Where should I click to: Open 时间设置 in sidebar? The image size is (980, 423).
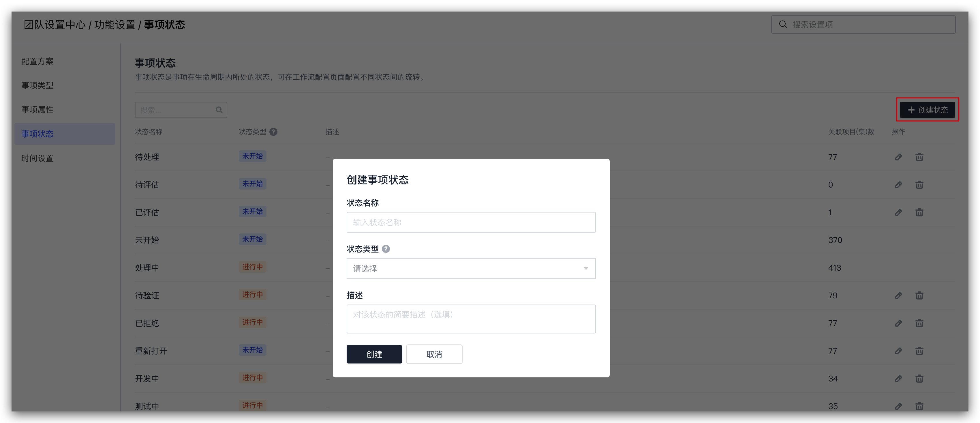coord(37,158)
